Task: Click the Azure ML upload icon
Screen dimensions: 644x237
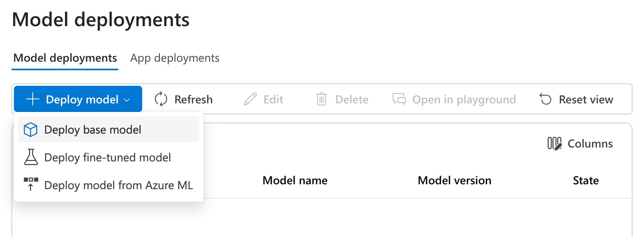Action: tap(31, 185)
